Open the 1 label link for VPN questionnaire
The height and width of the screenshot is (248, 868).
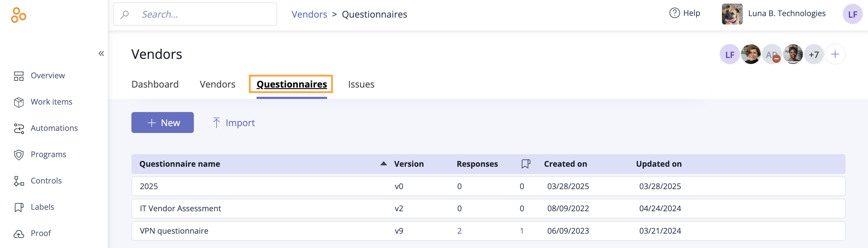(x=522, y=231)
